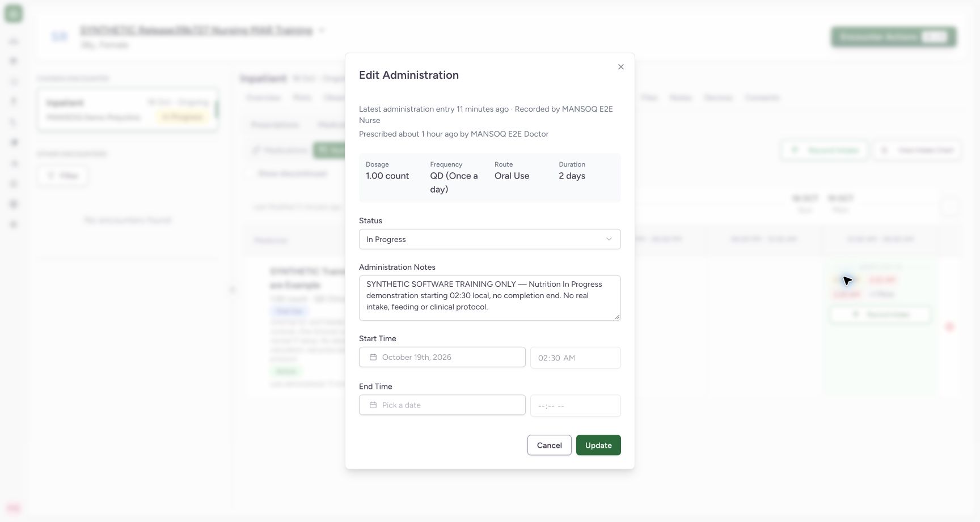Open the Status dropdown showing In Progress

click(x=490, y=239)
